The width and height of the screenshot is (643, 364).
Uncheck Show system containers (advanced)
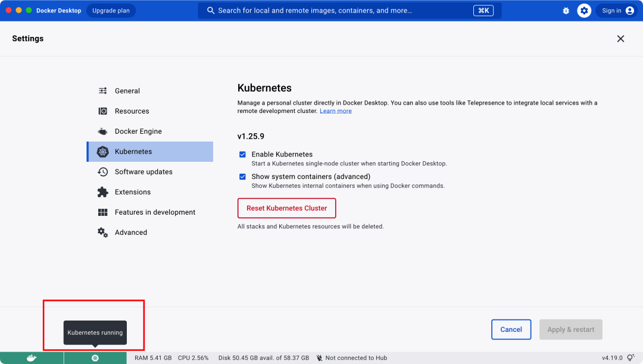click(x=243, y=177)
